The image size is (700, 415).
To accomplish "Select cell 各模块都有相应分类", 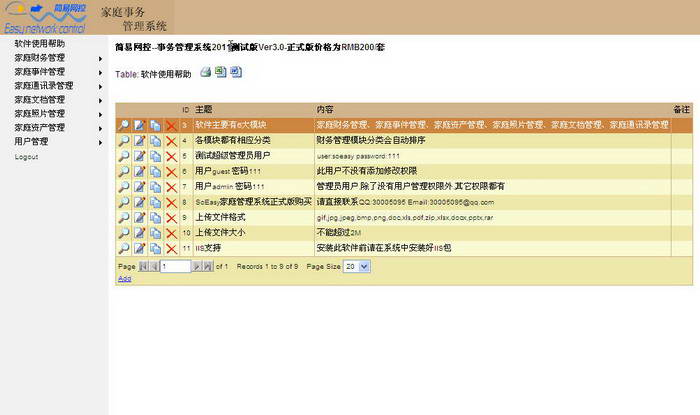I will click(233, 140).
